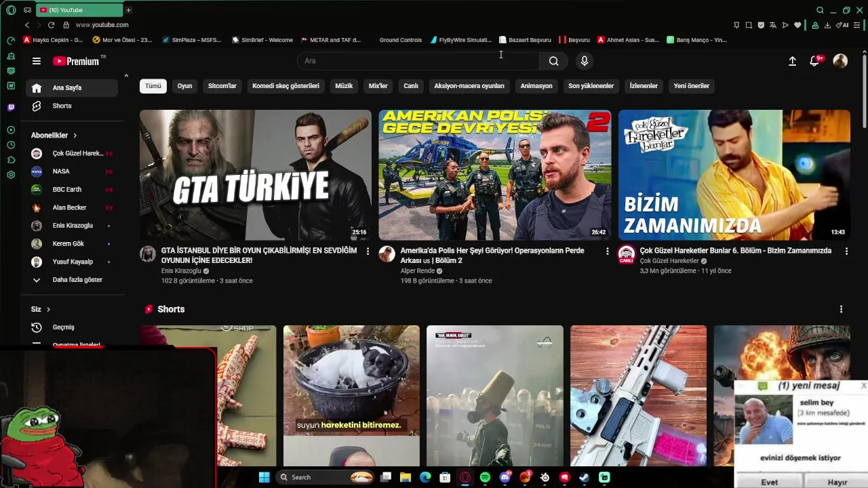Open GTA TÜRKİYE video thumbnail
The image size is (868, 488).
pos(256,175)
